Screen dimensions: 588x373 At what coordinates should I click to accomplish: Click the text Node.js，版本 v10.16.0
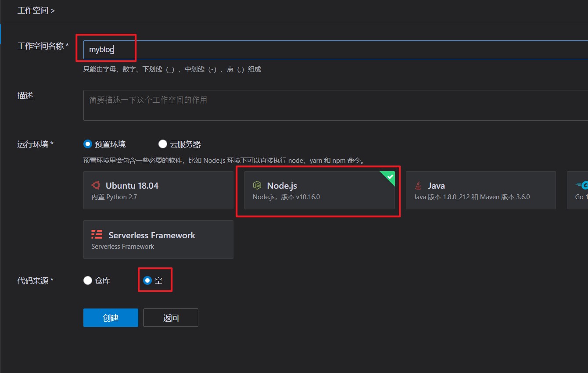click(286, 197)
